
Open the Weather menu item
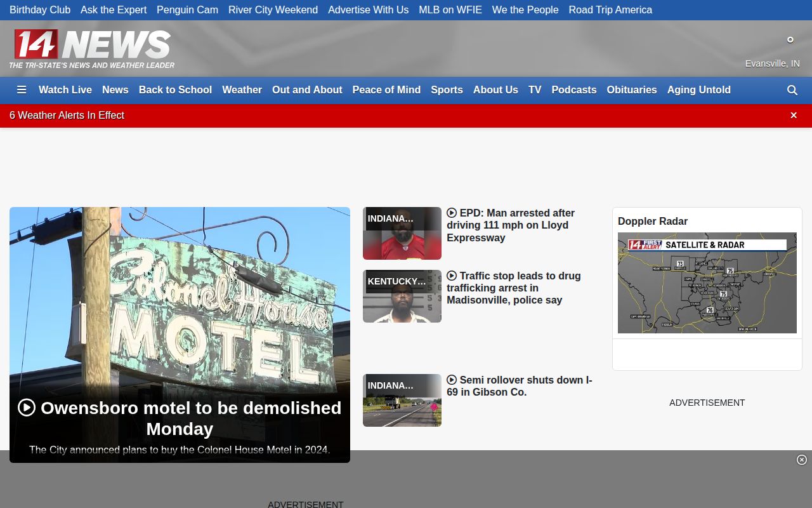coord(242,90)
